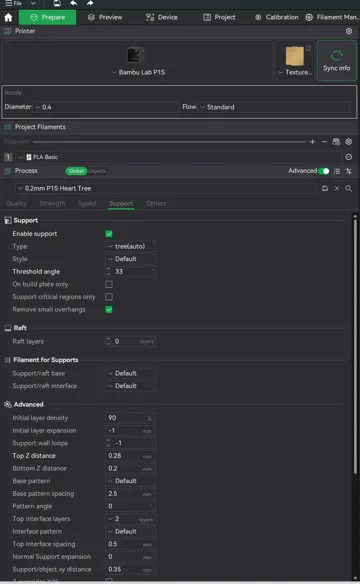360x584 pixels.
Task: Click the Raft layers input field
Action: 130,342
